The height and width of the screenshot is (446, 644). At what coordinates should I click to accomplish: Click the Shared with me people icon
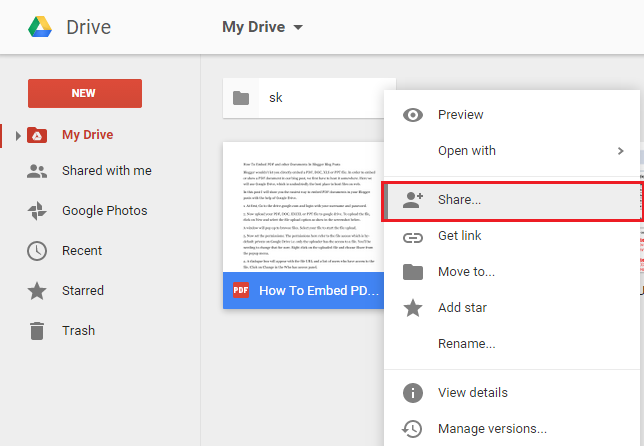point(37,171)
